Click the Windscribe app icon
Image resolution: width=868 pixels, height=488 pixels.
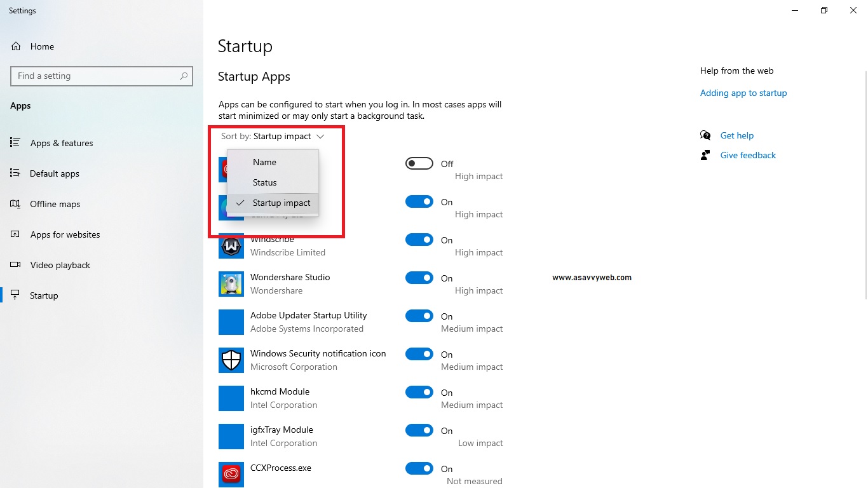[x=231, y=246]
